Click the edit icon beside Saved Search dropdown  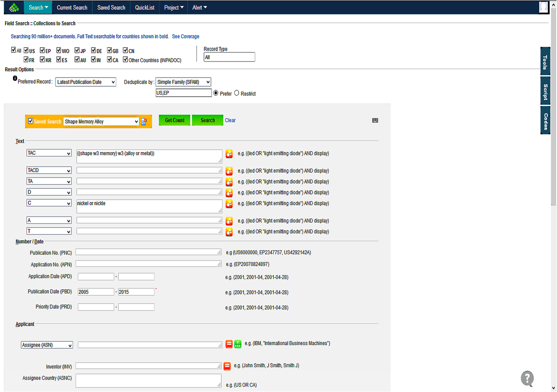(x=144, y=122)
